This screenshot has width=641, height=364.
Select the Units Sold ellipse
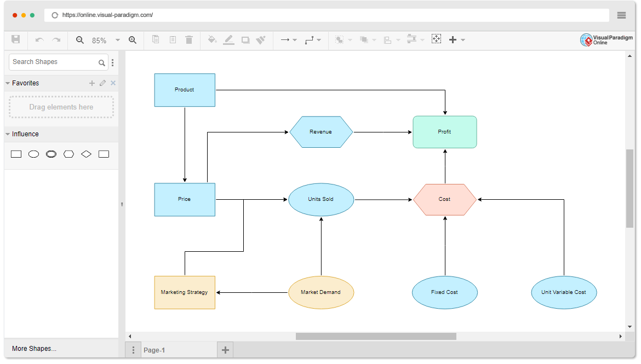(321, 199)
